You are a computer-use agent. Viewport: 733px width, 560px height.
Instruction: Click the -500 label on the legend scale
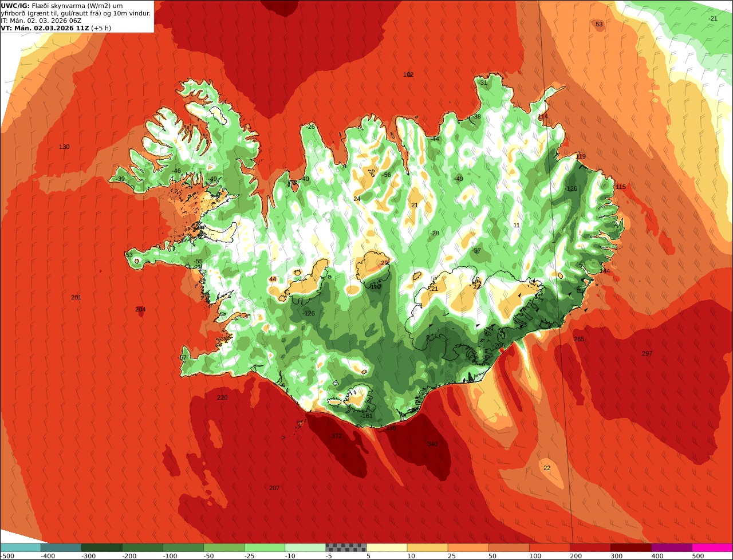pos(7,556)
